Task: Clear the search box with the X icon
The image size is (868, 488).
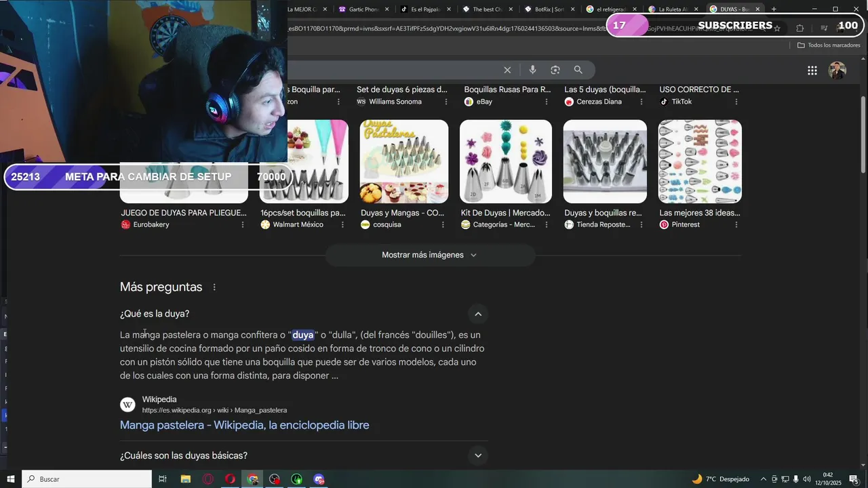Action: tap(507, 70)
